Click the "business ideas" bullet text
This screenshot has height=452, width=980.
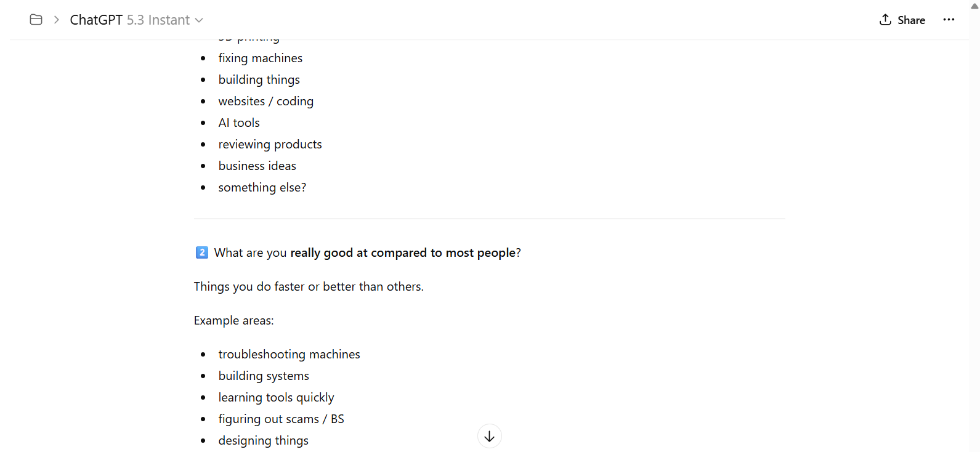(x=257, y=166)
